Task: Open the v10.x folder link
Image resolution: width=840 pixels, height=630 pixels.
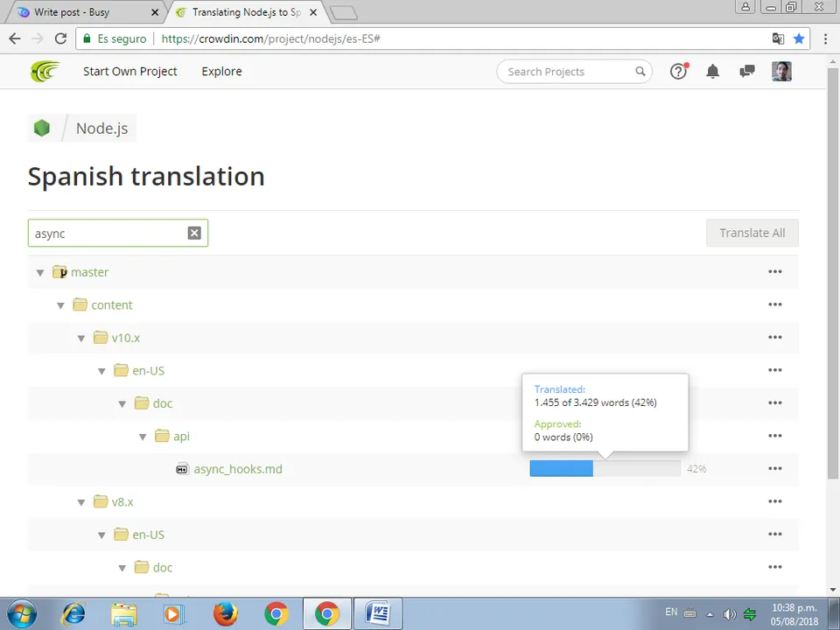Action: coord(126,338)
